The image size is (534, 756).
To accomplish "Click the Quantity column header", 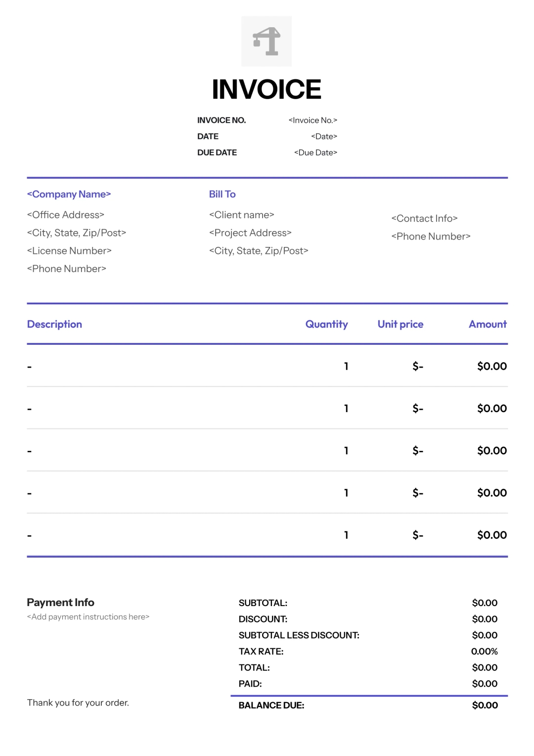I will click(326, 325).
